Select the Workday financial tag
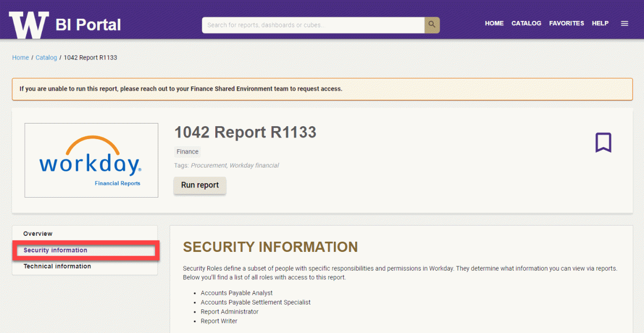 pos(253,165)
